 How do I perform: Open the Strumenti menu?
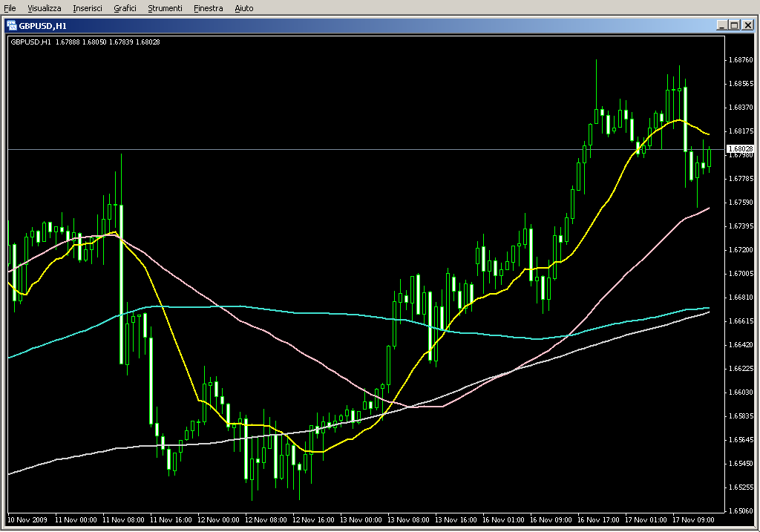[165, 8]
